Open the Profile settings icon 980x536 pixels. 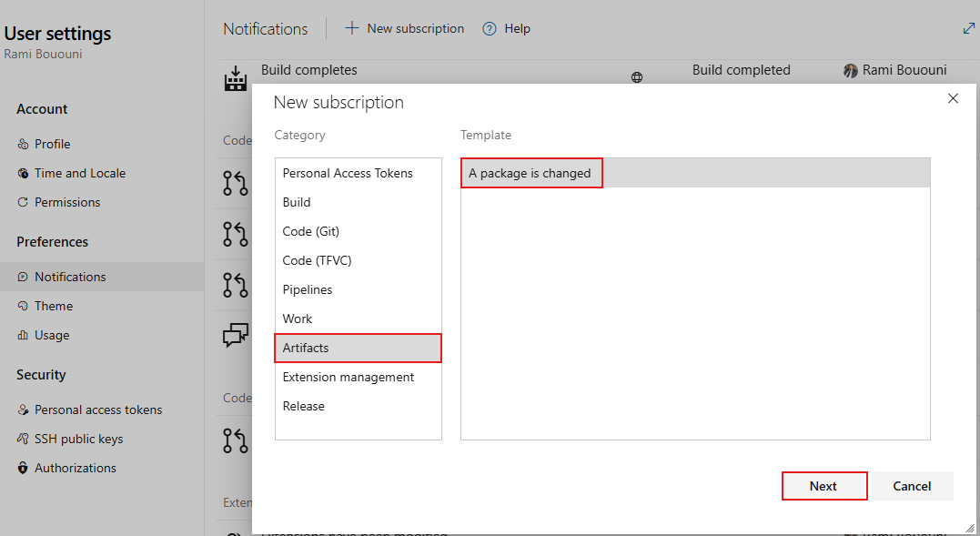[23, 143]
